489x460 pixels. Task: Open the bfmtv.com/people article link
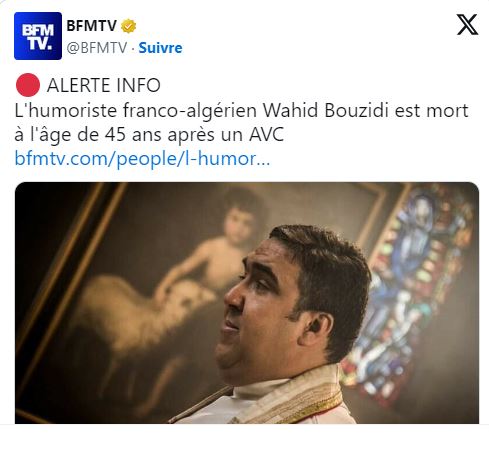(142, 159)
